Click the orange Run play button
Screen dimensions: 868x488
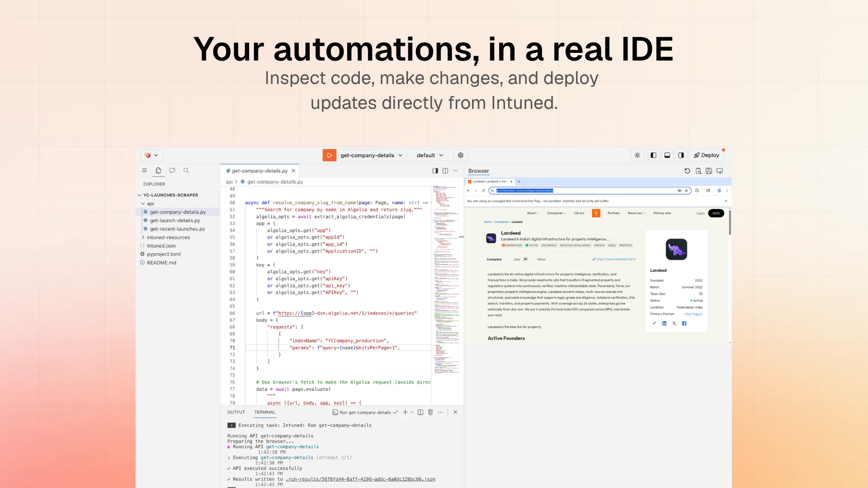pyautogui.click(x=329, y=155)
